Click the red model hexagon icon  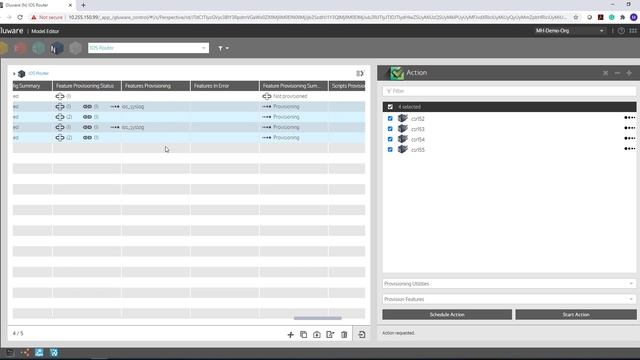[20, 48]
